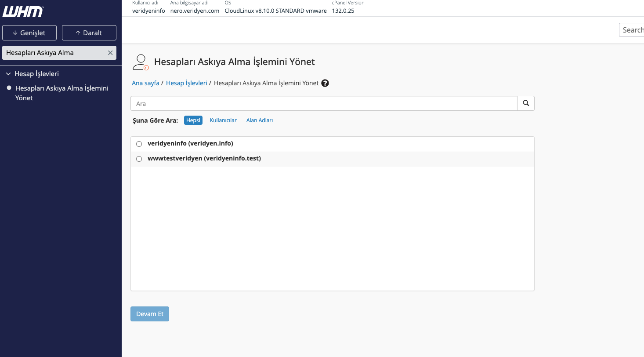Click the WHM logo
Screen dimensions: 644x357
(23, 12)
